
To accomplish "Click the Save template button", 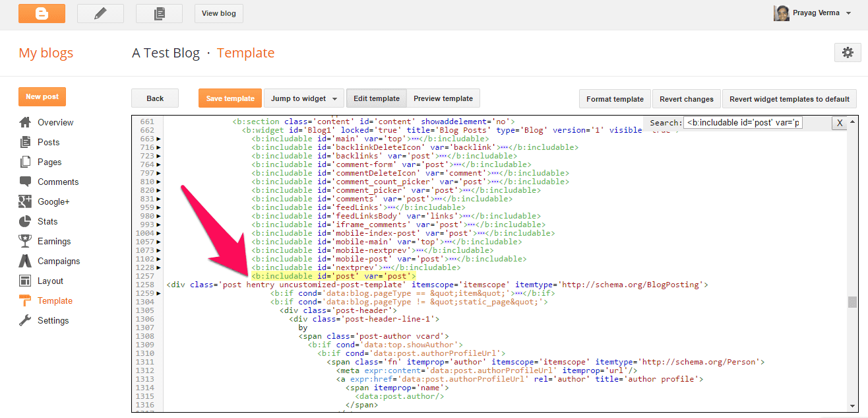I will (x=230, y=98).
